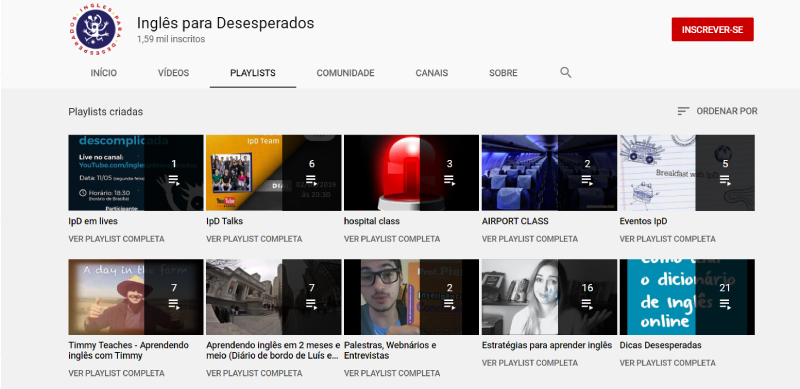View full playlist for Dicas Desesperadas
Screen dimensions: 800x389
point(667,363)
